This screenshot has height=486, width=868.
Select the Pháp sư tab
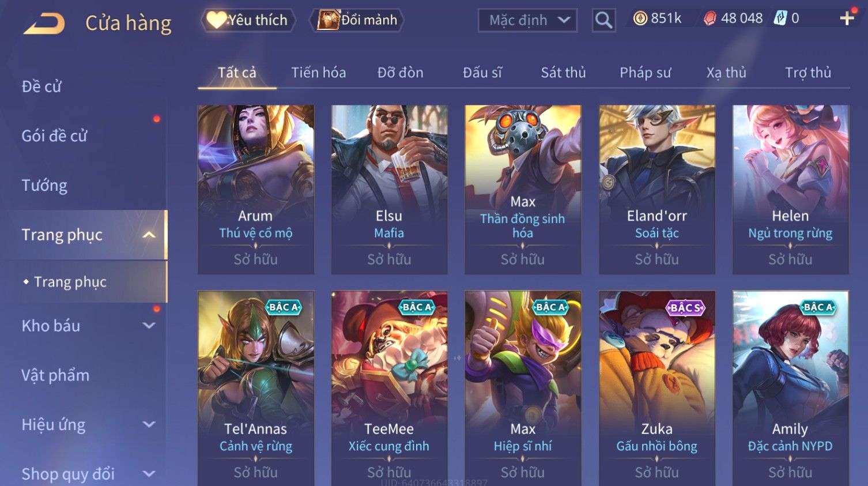[646, 73]
